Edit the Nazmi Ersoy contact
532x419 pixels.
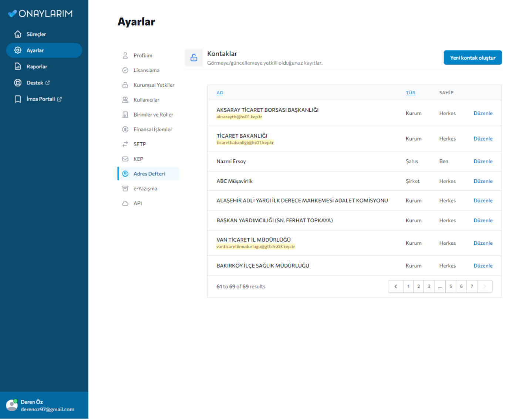[483, 161]
